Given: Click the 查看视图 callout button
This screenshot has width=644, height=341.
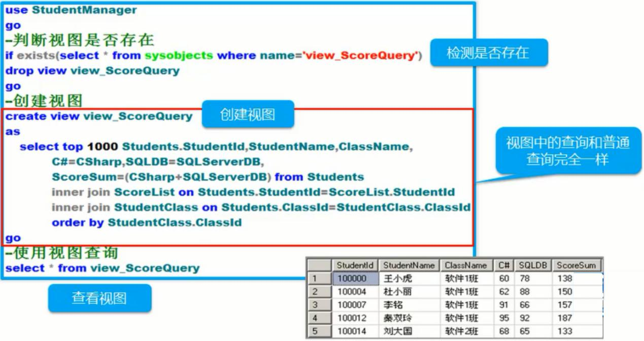Looking at the screenshot, I should tap(99, 298).
